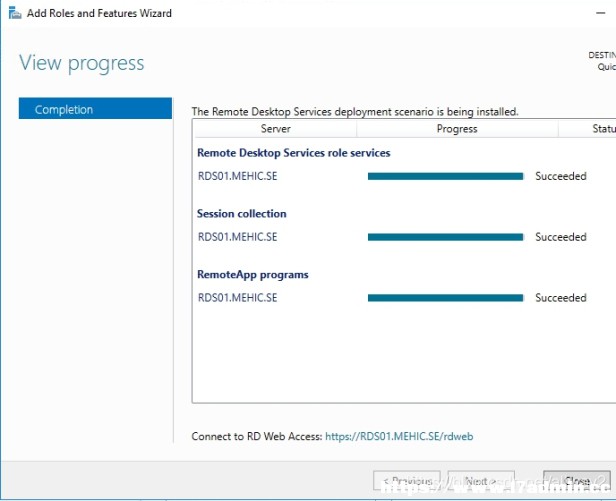This screenshot has width=616, height=501.
Task: Click RDS01.MEHIC.SE under Remote Desktop Services role services
Action: [237, 176]
